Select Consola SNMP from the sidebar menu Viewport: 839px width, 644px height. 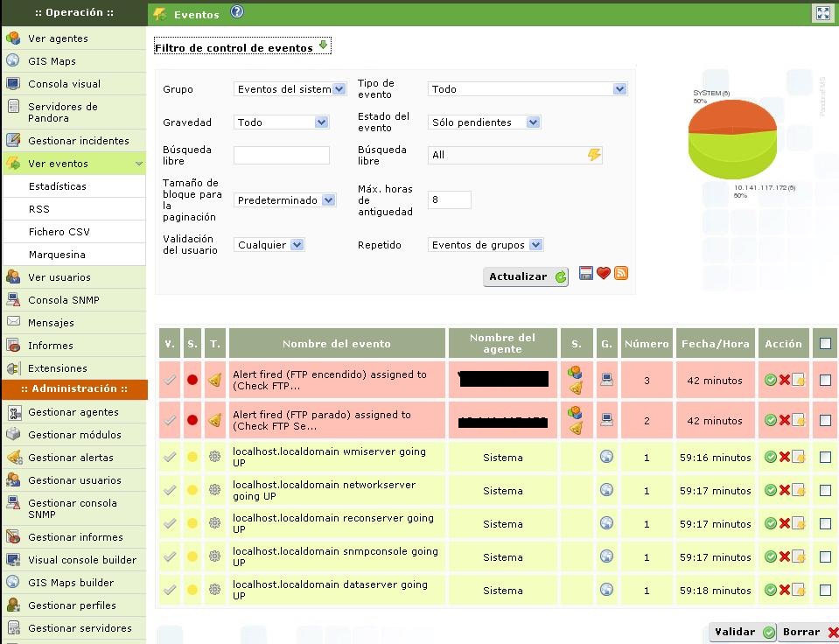[63, 300]
